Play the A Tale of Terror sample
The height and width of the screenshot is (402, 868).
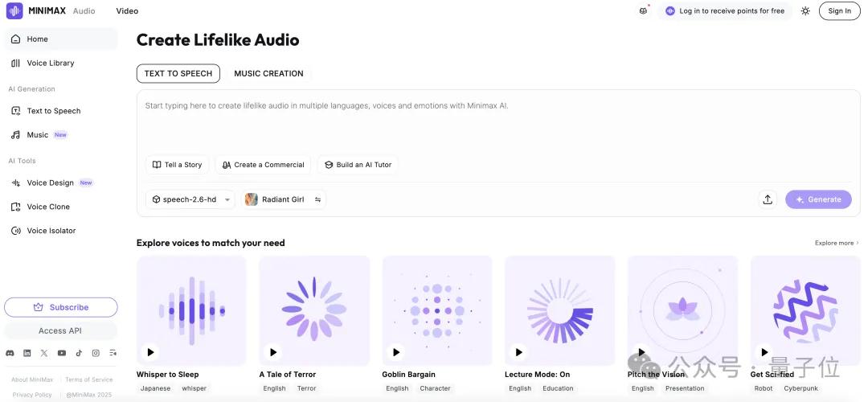[273, 351]
